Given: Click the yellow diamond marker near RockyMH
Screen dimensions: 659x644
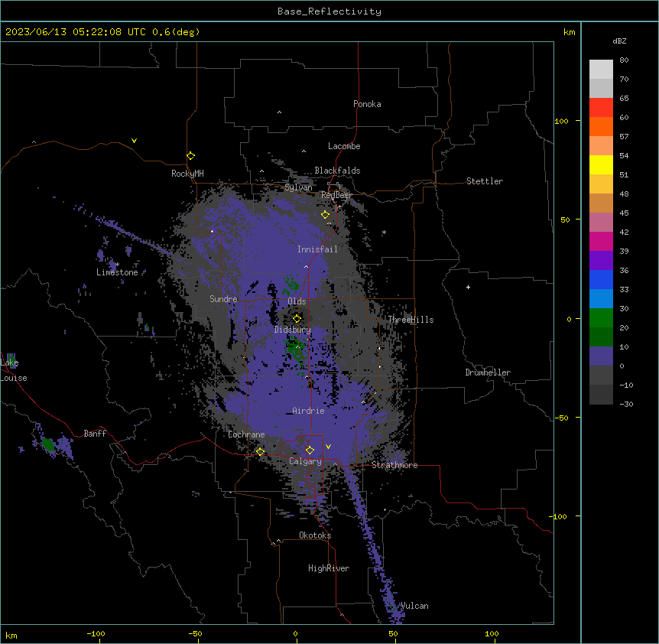Looking at the screenshot, I should 190,156.
